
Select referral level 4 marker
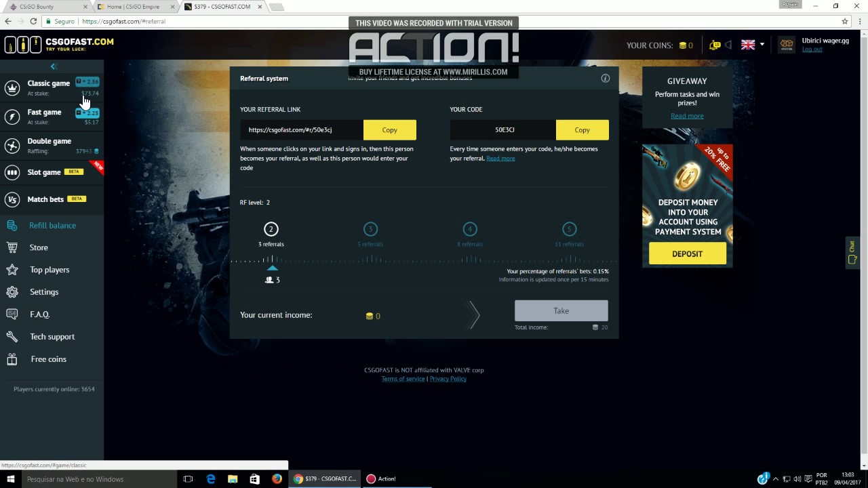point(470,229)
